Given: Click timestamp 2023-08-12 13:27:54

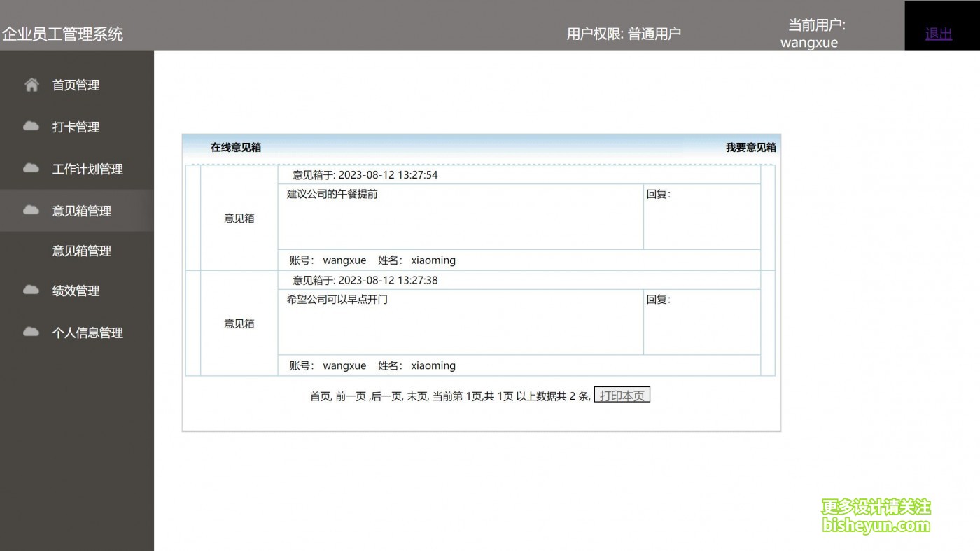Looking at the screenshot, I should 388,175.
